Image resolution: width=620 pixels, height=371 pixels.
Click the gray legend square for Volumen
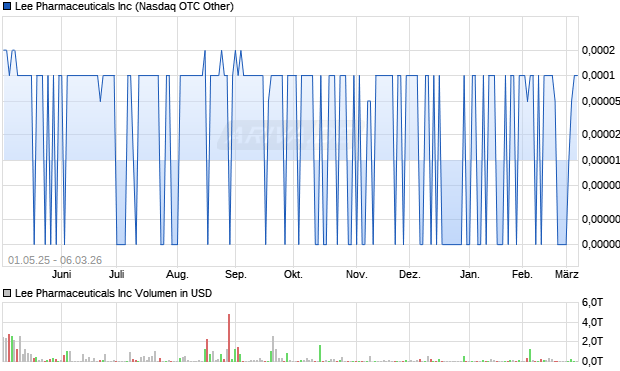coord(7,293)
